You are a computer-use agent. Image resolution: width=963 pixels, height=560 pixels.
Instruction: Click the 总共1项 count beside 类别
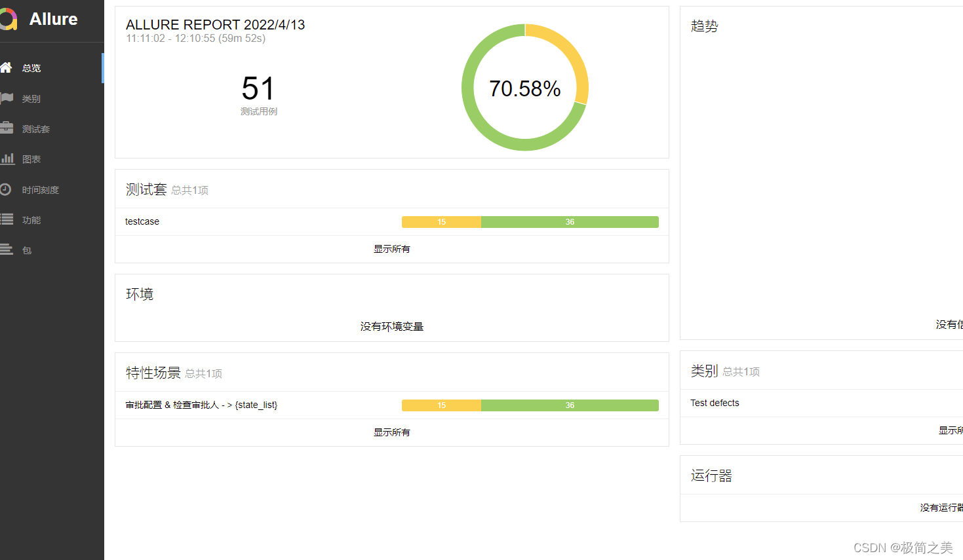tap(741, 372)
